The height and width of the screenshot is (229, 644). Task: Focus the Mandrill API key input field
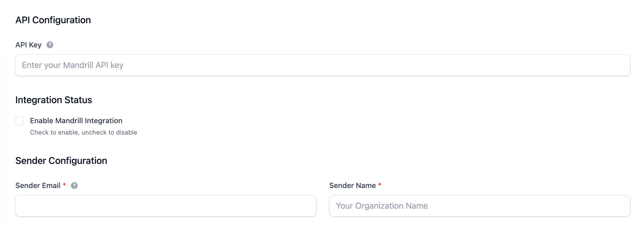tap(323, 65)
